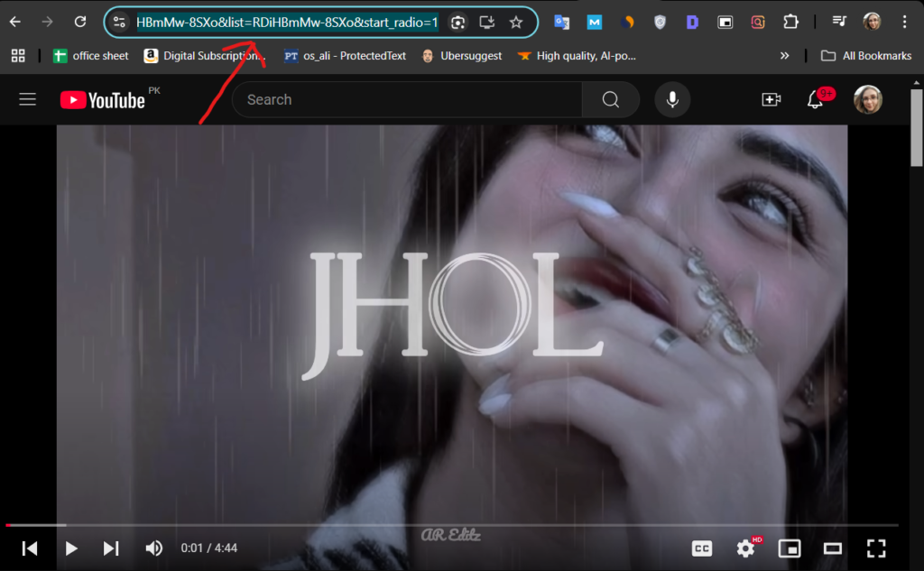Open the blue M extension icon

[595, 23]
